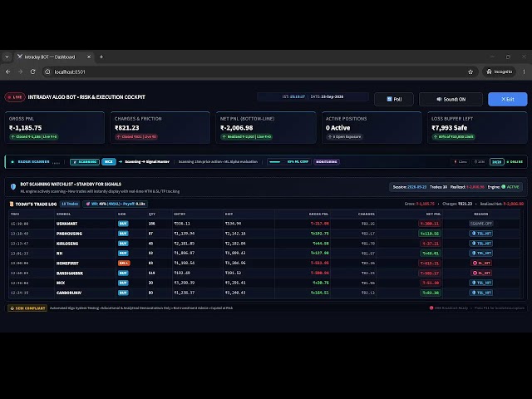Click the BUY badge in USHAMART row

pyautogui.click(x=123, y=224)
